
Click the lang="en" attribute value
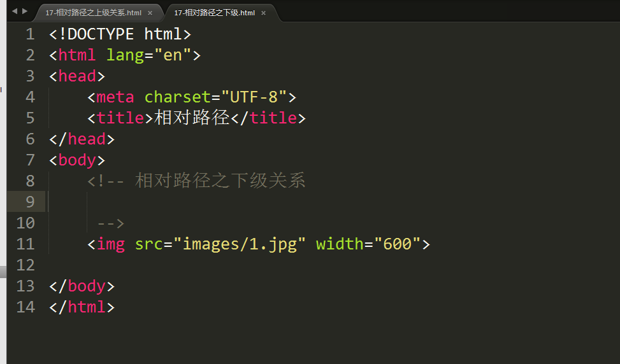point(173,55)
